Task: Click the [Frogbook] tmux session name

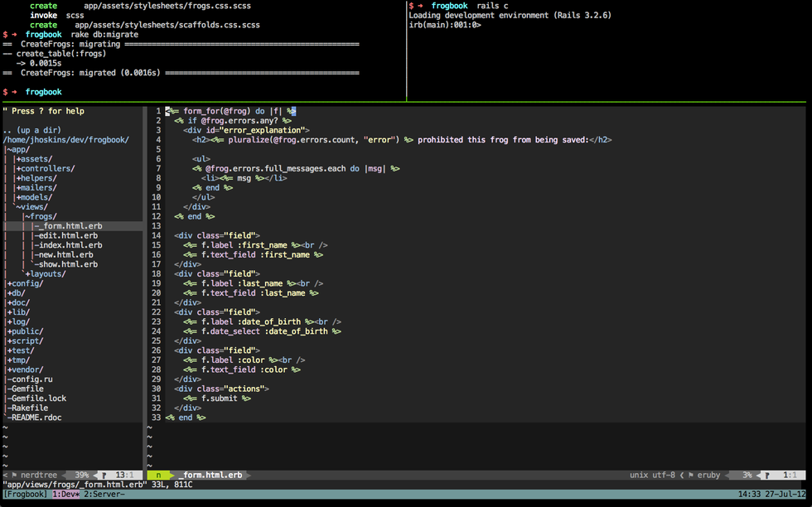Action: click(x=25, y=495)
